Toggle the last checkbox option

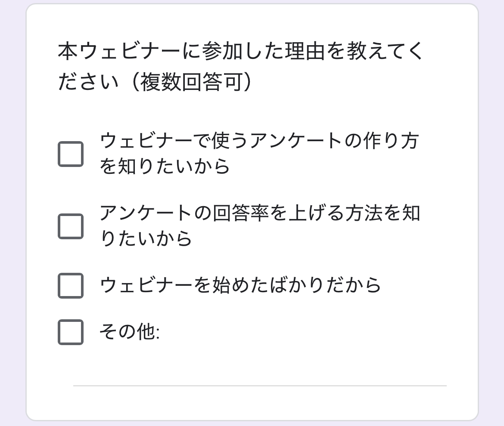(x=71, y=331)
